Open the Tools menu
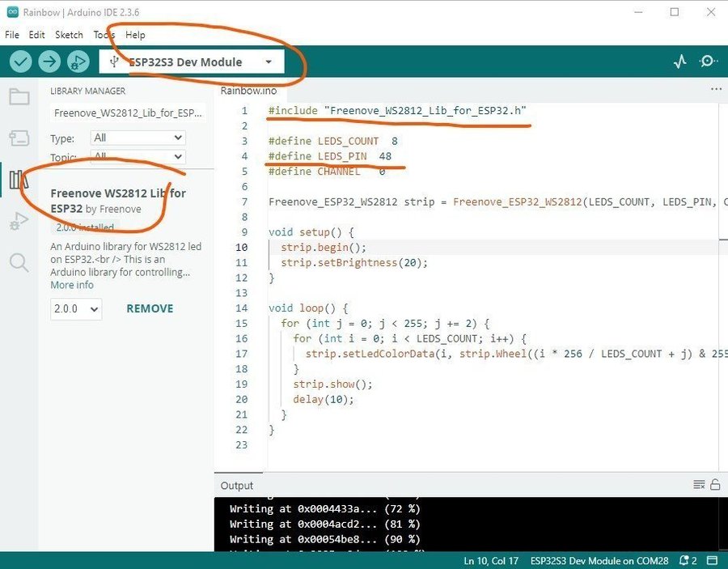 point(104,35)
